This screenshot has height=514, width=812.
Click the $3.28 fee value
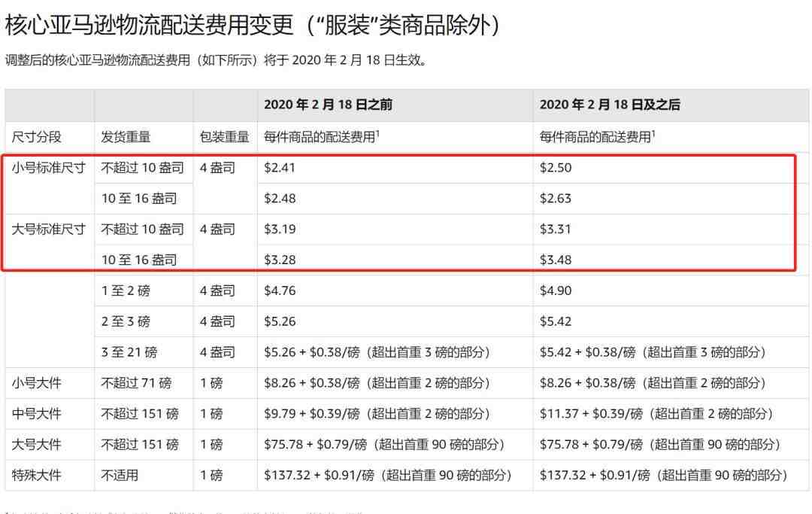tap(280, 260)
